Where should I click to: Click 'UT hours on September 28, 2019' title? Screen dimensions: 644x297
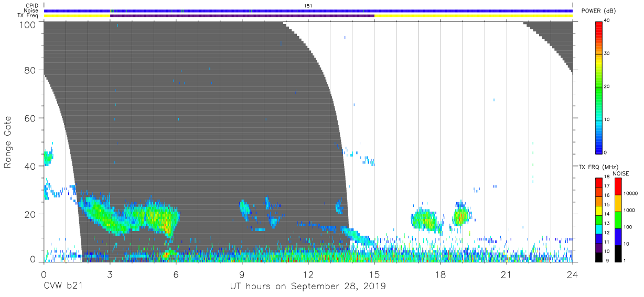point(308,287)
